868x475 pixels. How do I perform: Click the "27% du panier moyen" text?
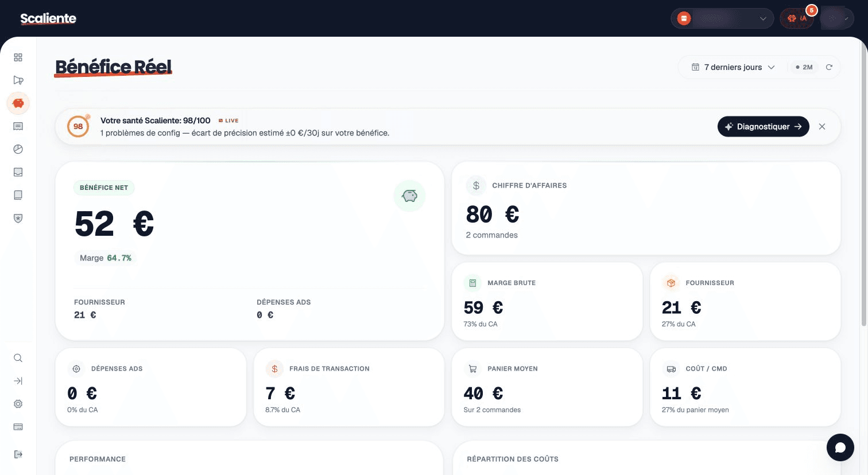695,410
